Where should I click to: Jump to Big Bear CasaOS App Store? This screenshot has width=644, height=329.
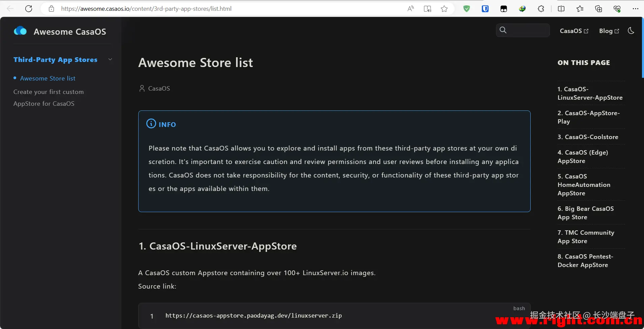(x=585, y=213)
